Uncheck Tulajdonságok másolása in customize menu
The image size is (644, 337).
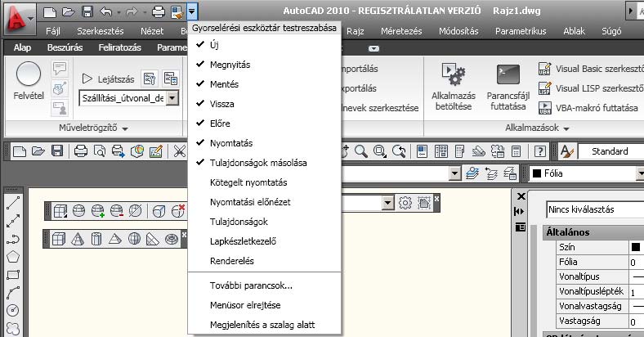point(264,163)
